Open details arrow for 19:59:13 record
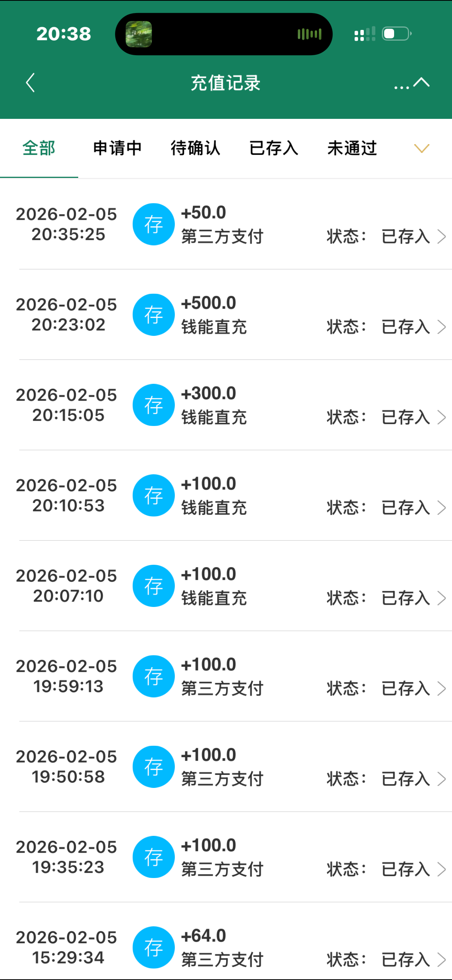 coord(442,689)
